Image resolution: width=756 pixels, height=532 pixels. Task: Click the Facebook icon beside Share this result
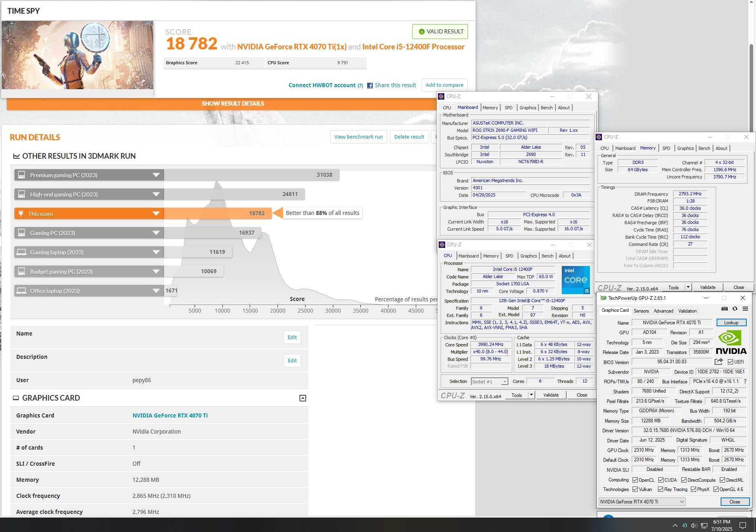coord(370,86)
